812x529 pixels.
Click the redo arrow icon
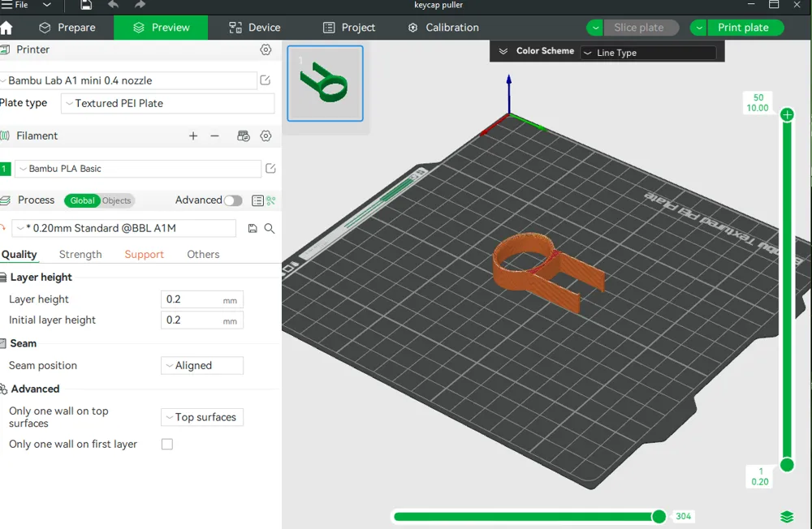pyautogui.click(x=140, y=5)
